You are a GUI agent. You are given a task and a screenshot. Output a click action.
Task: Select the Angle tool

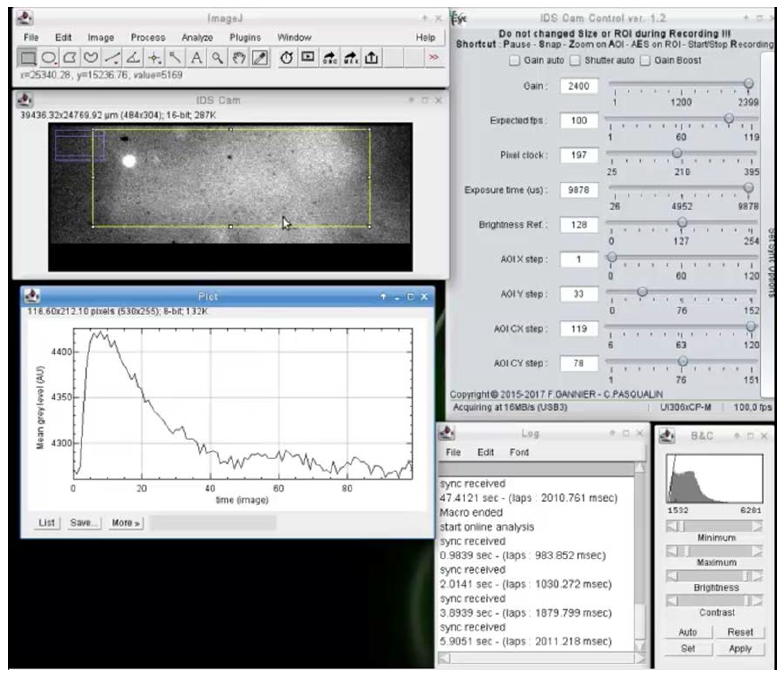133,58
